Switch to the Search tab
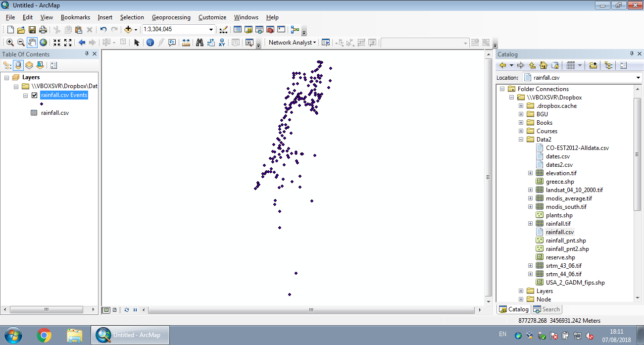Screen dimensions: 644x345 click(x=546, y=309)
